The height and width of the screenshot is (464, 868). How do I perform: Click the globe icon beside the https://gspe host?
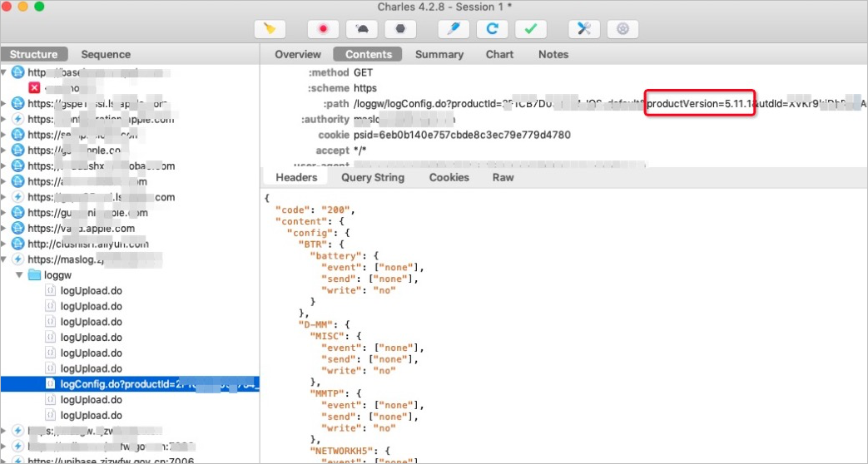coord(18,103)
